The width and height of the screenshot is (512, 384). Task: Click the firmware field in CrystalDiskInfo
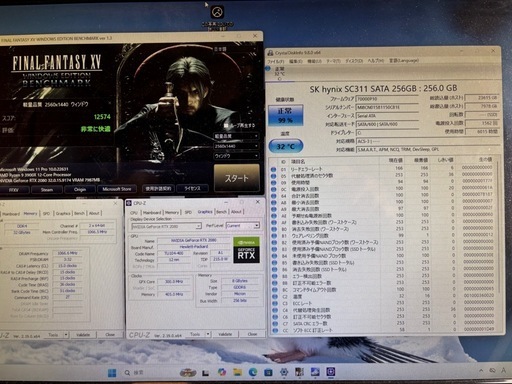coord(387,99)
